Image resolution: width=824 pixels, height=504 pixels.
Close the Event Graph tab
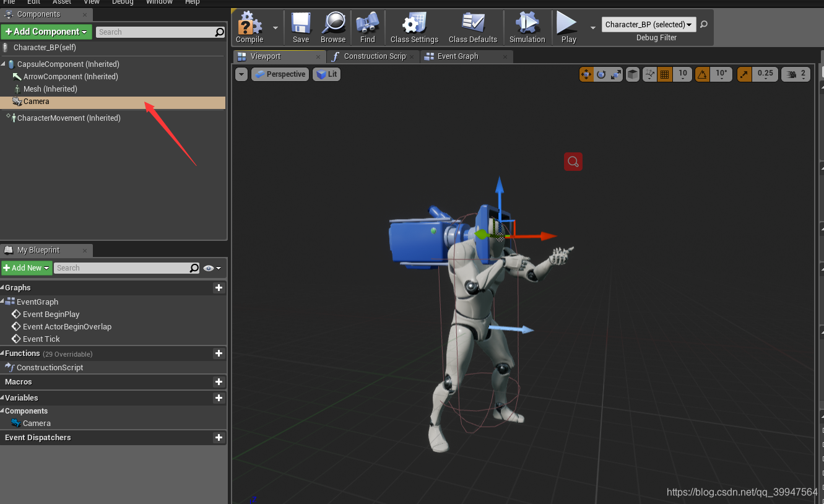tap(505, 56)
